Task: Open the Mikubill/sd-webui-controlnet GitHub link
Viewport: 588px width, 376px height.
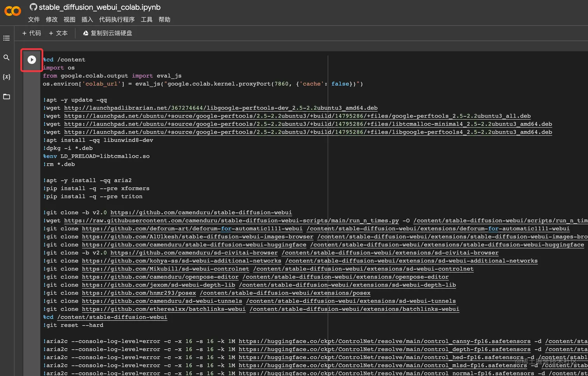Action: (166, 269)
